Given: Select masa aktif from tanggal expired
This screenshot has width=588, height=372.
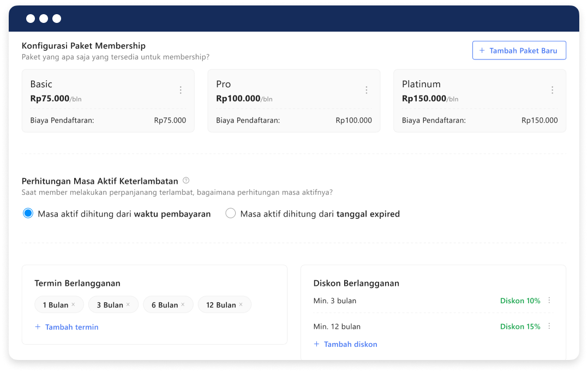Looking at the screenshot, I should coord(230,213).
